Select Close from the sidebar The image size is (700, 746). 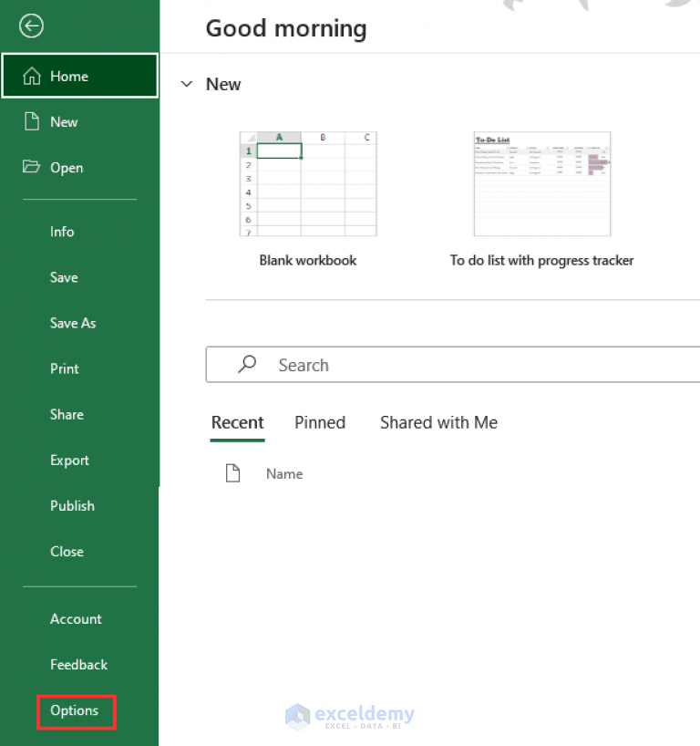67,551
